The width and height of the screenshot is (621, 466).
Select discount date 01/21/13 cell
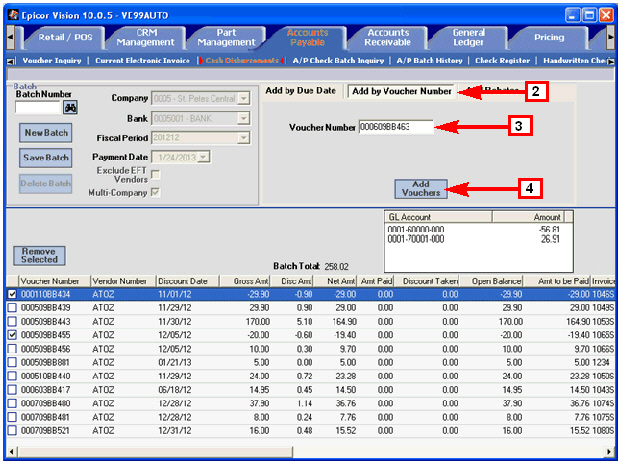point(175,362)
